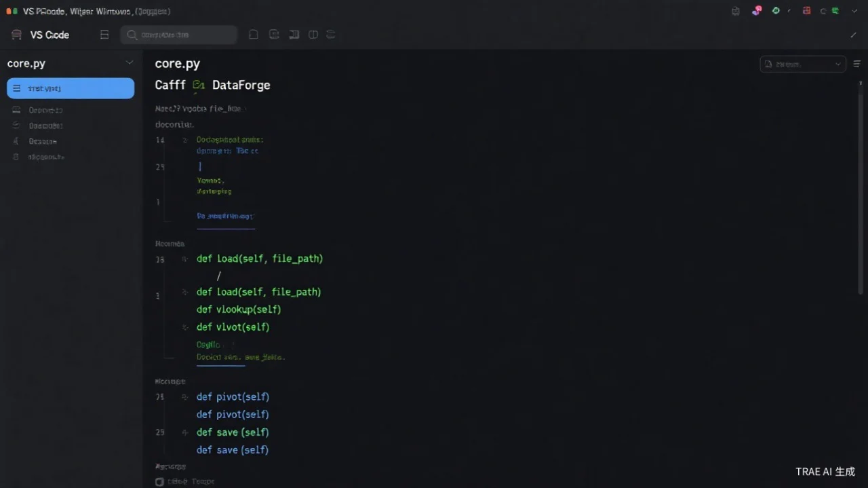The image size is (868, 488).
Task: Click the second sidebar icon below the highlighted item
Action: [x=16, y=126]
